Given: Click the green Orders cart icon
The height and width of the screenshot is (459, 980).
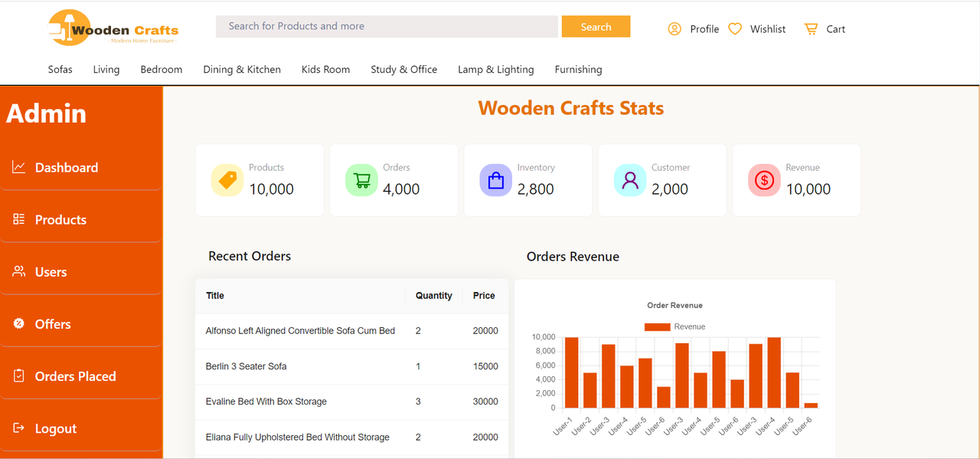Looking at the screenshot, I should 361,180.
